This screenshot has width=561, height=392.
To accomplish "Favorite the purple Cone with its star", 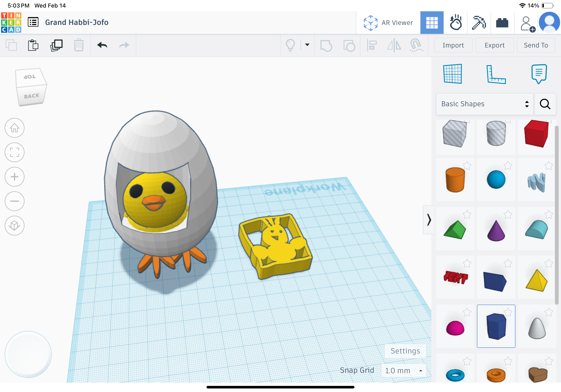I will [508, 215].
